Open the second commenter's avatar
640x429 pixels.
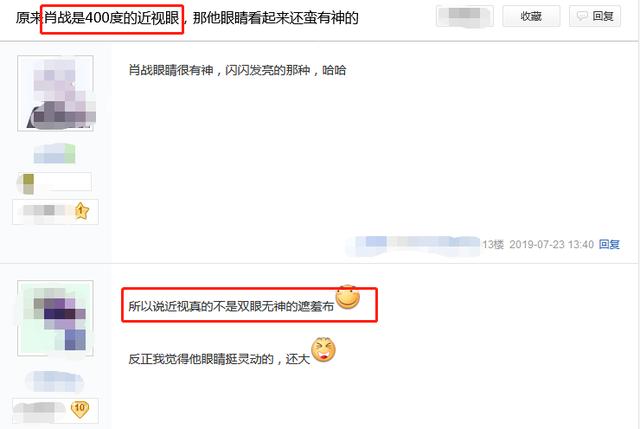(x=55, y=318)
